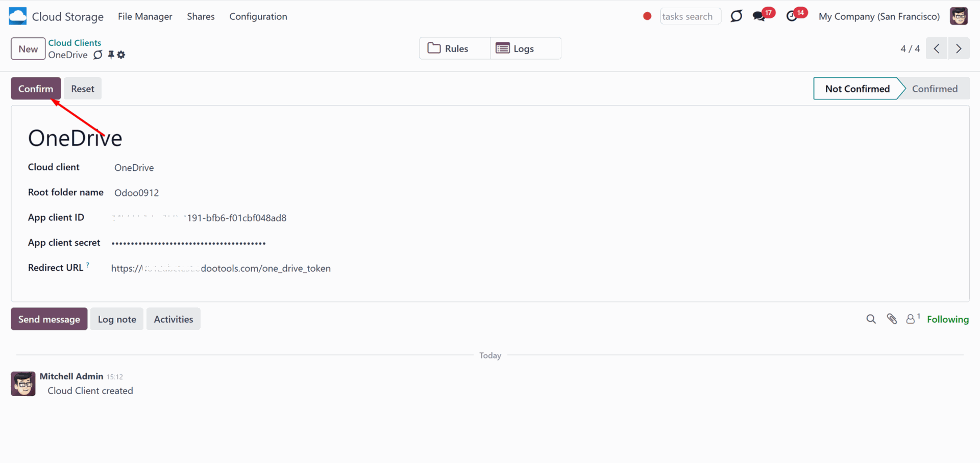Open the activity refresh icon in the navbar
The image size is (980, 463).
[x=736, y=16]
